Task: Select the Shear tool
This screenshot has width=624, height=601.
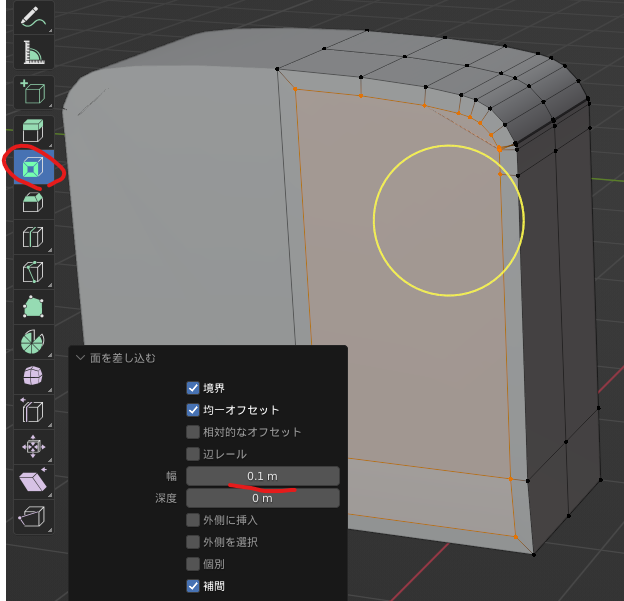Action: [33, 481]
